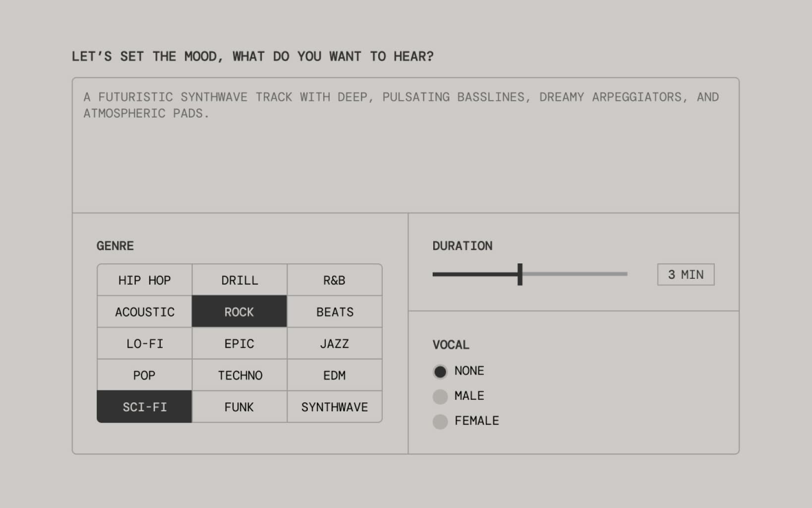Viewport: 812px width, 508px height.
Task: Choose the Pop genre option
Action: pos(144,376)
